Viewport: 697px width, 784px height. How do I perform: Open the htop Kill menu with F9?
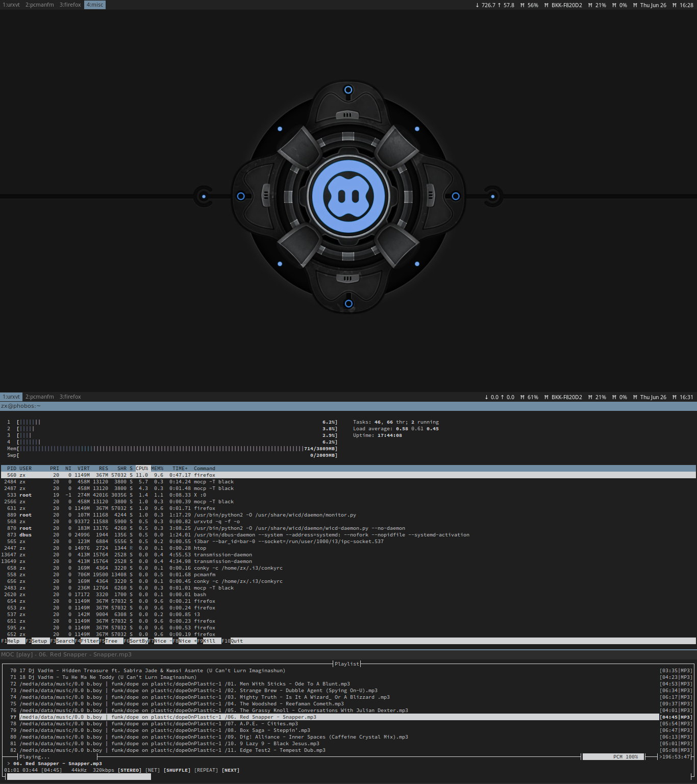tap(209, 641)
